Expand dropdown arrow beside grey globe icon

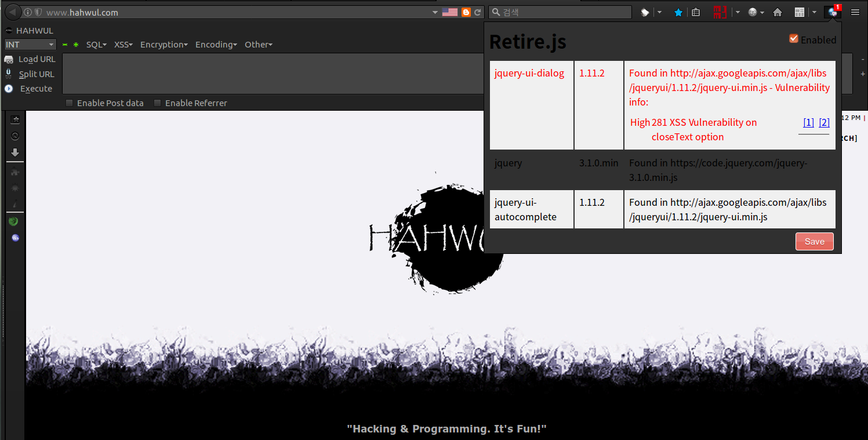[762, 12]
